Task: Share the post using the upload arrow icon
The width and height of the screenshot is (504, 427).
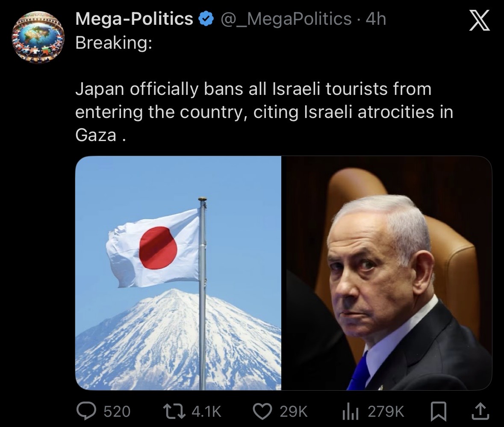Action: (480, 412)
